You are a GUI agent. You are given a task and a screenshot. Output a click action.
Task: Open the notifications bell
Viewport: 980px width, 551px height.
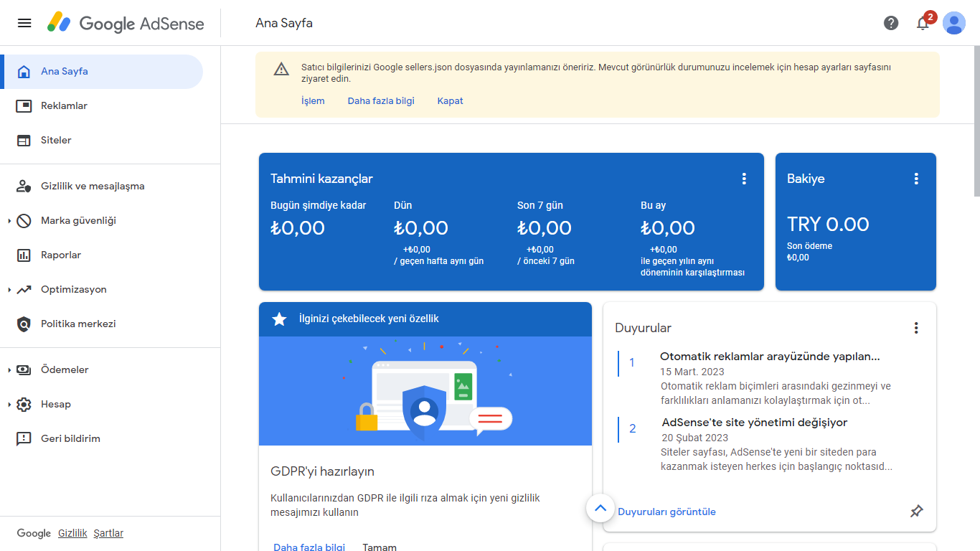923,23
